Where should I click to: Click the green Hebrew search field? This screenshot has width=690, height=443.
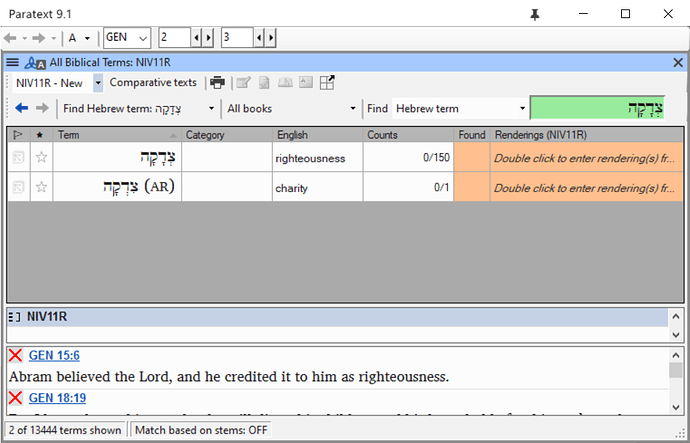597,108
